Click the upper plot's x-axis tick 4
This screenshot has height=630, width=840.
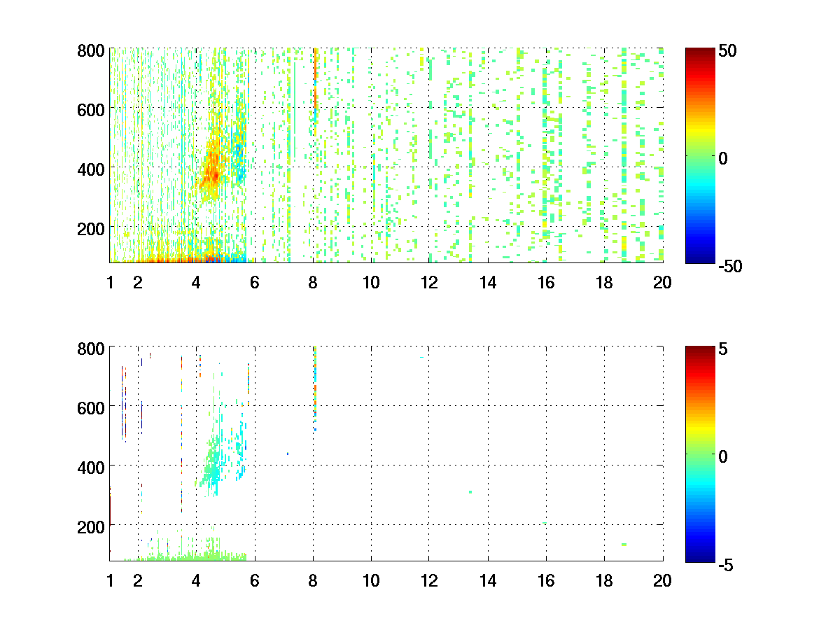pos(196,283)
